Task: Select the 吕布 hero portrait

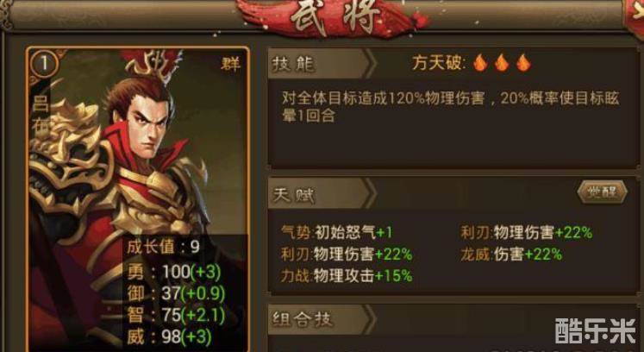Action: (138, 199)
